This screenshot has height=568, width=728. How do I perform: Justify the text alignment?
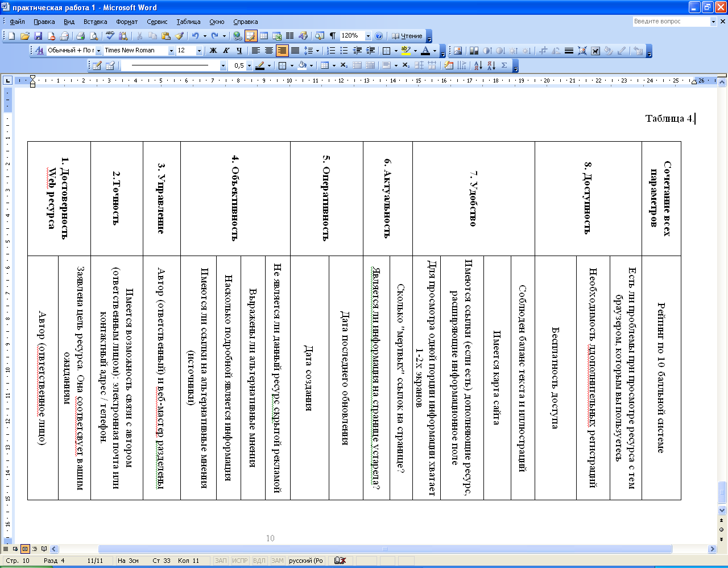click(295, 50)
